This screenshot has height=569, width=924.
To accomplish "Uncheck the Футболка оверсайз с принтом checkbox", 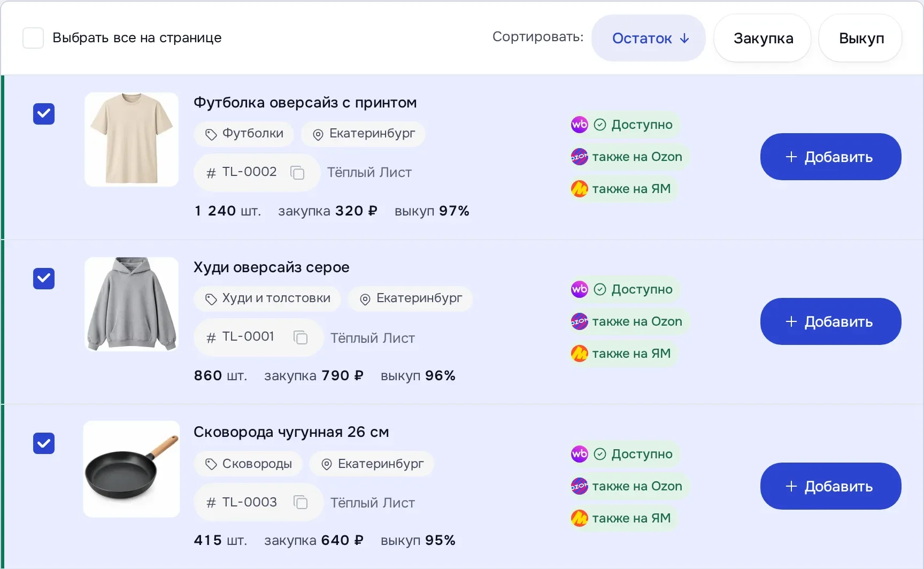I will (44, 114).
